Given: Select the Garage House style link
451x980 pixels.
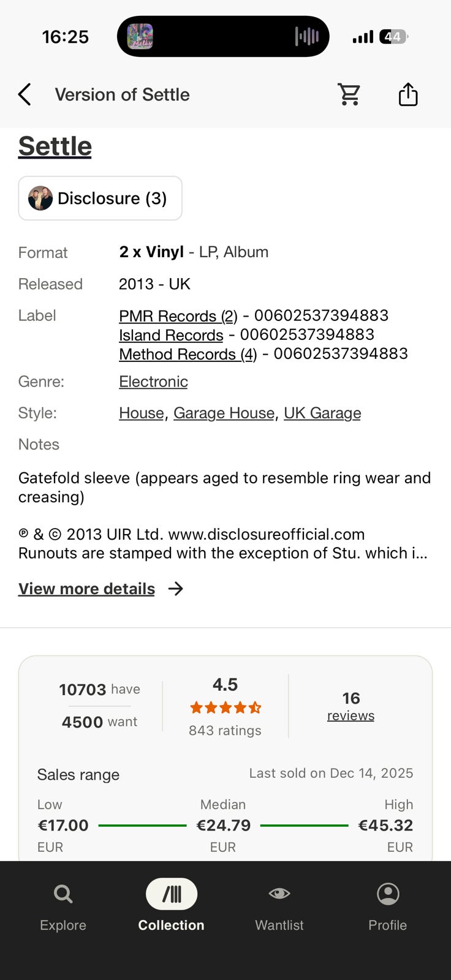Looking at the screenshot, I should click(x=224, y=413).
